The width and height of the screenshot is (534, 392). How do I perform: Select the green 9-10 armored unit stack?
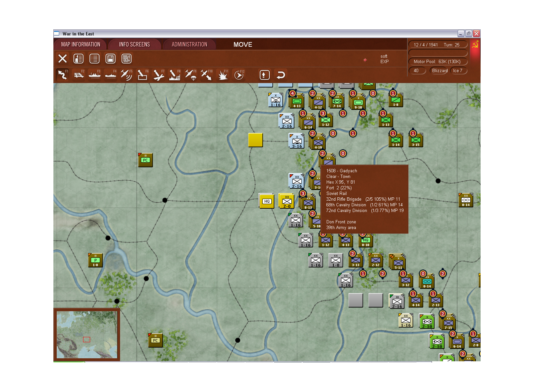point(358,102)
